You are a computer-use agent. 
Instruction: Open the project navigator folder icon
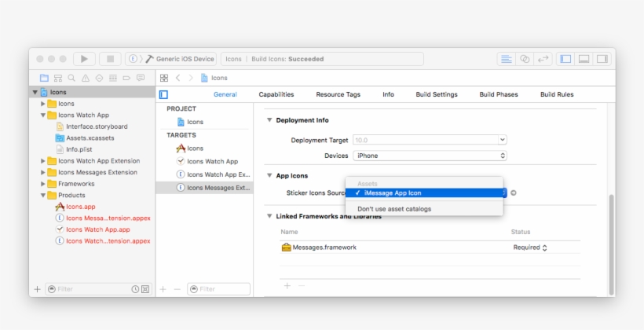pyautogui.click(x=44, y=78)
